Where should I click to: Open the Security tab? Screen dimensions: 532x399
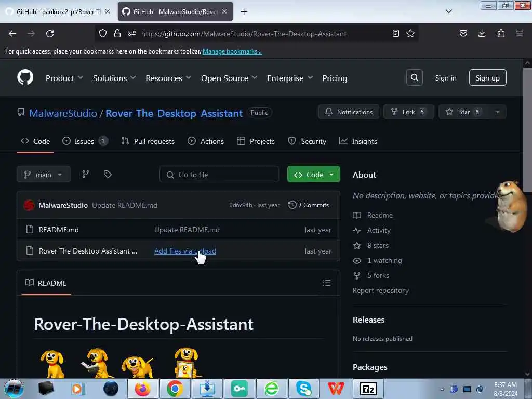pyautogui.click(x=307, y=141)
